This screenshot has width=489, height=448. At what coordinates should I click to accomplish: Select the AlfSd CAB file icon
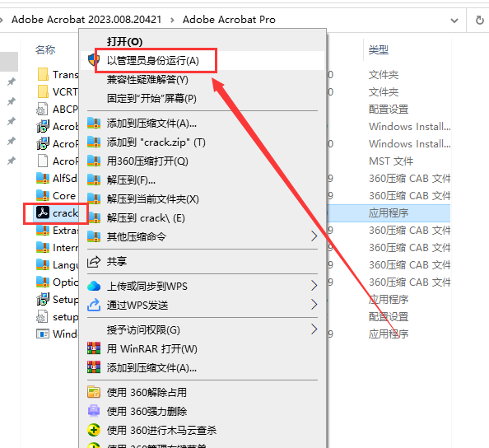click(43, 178)
